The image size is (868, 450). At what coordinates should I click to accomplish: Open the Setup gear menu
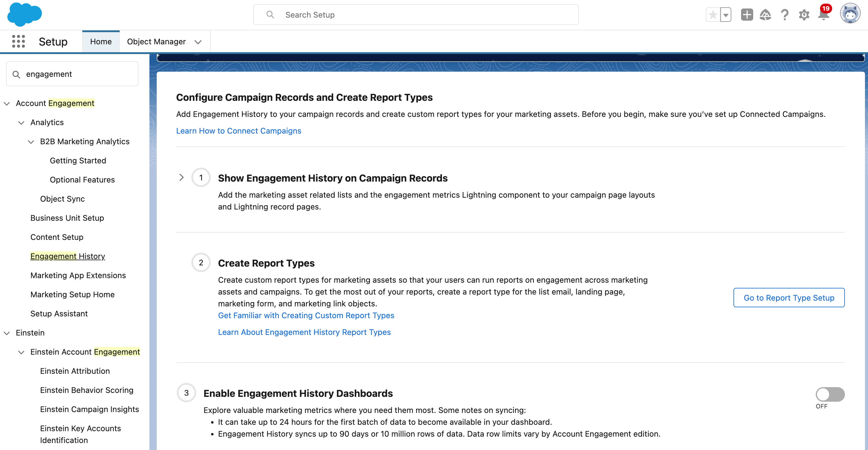[x=804, y=15]
